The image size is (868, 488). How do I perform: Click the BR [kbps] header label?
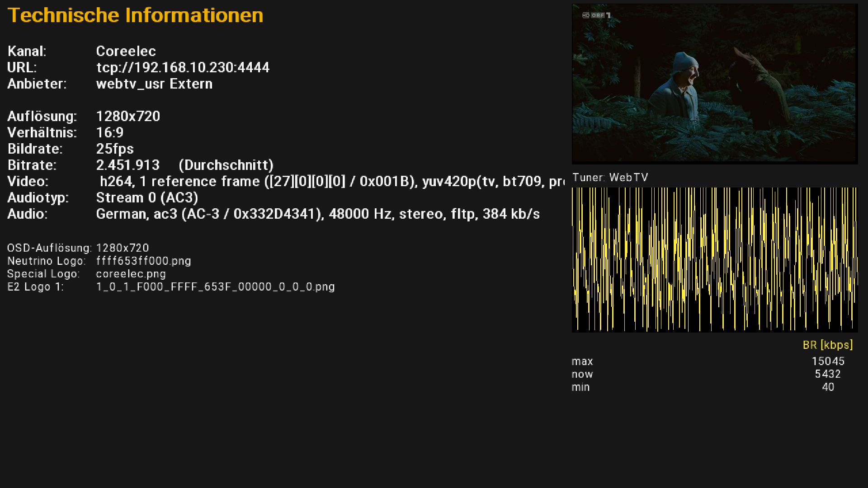[x=827, y=345]
